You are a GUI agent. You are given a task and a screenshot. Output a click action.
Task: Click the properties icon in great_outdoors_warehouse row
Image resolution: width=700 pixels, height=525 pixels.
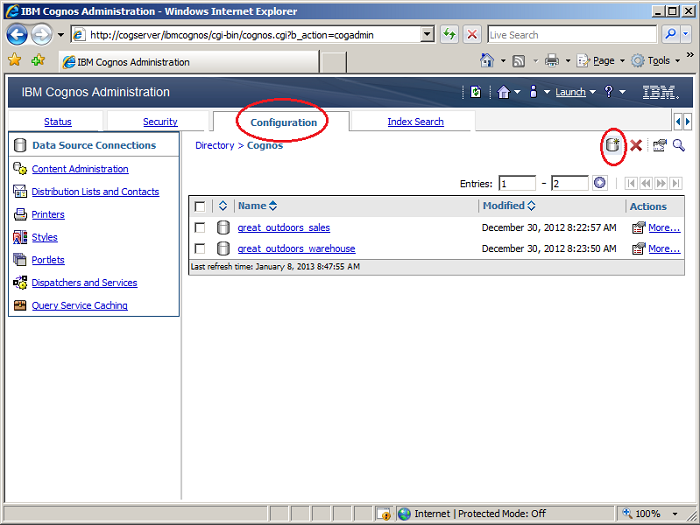point(638,249)
